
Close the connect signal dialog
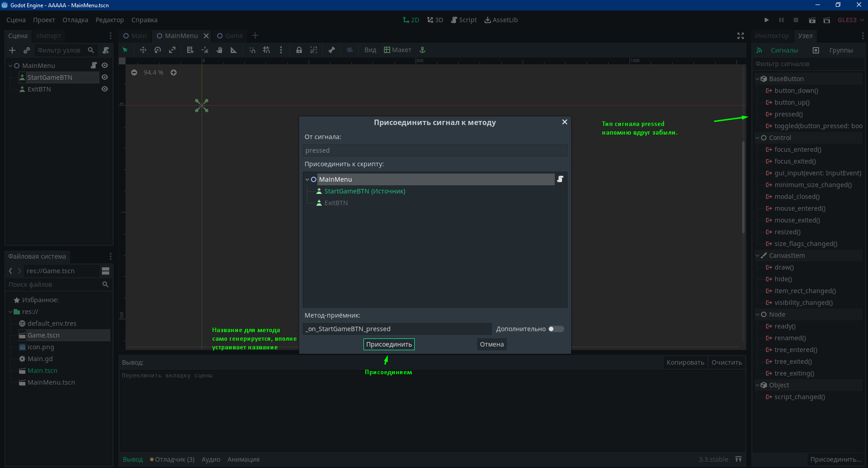[565, 122]
